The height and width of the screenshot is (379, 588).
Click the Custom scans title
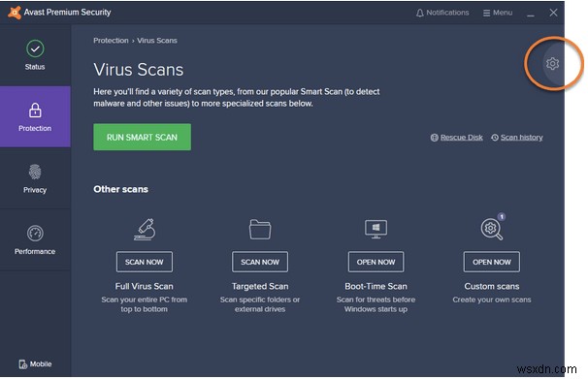(x=492, y=286)
